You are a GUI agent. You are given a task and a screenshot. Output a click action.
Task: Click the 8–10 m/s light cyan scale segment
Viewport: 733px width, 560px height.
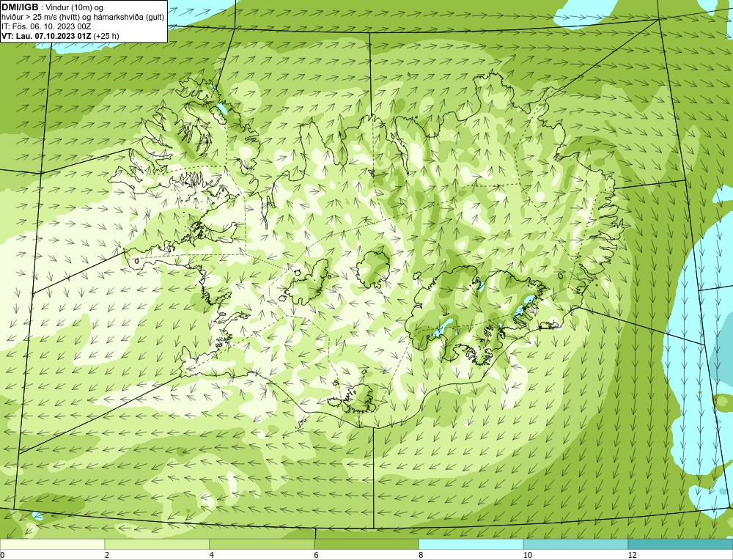pyautogui.click(x=471, y=544)
